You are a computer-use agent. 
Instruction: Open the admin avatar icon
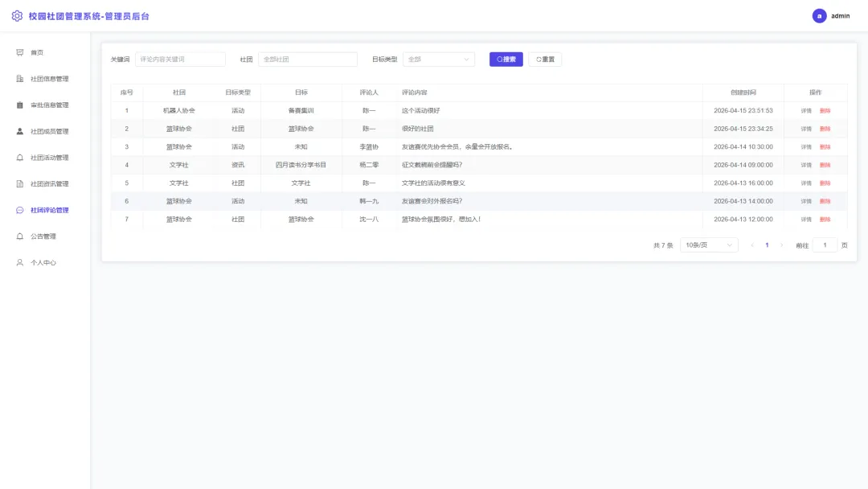(819, 16)
